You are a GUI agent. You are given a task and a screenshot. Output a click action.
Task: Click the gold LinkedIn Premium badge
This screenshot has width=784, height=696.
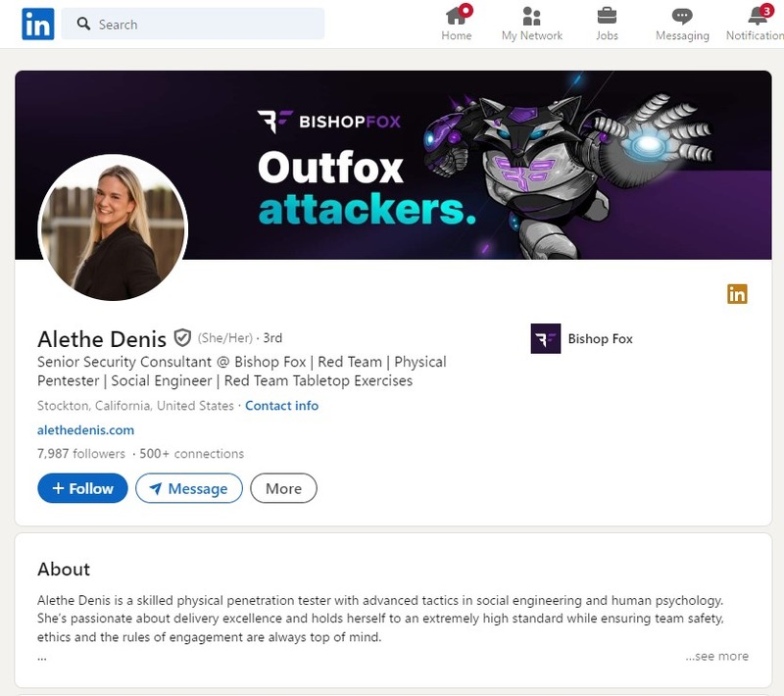(737, 293)
